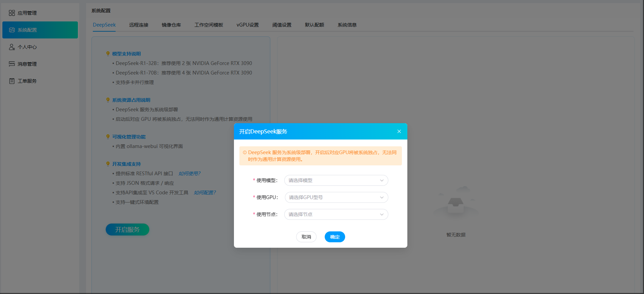Click the 暂无数据 label
The image size is (644, 294).
456,235
